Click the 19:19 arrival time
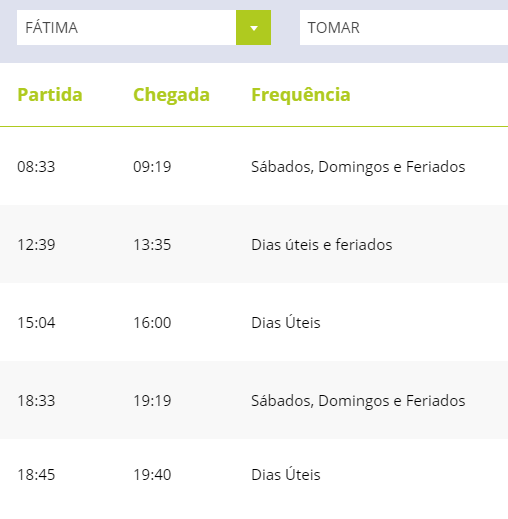The width and height of the screenshot is (508, 519). click(x=152, y=401)
